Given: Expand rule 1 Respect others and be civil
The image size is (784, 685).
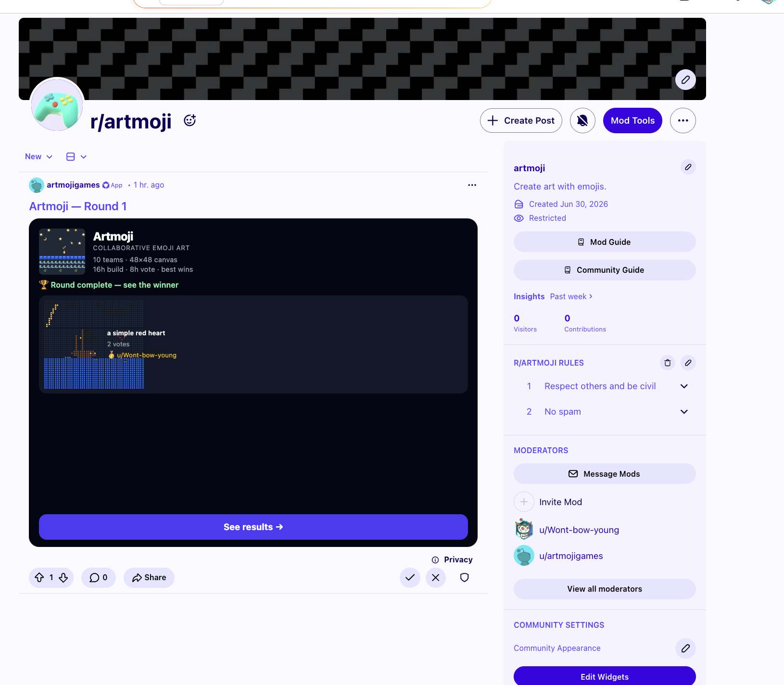Looking at the screenshot, I should tap(605, 386).
